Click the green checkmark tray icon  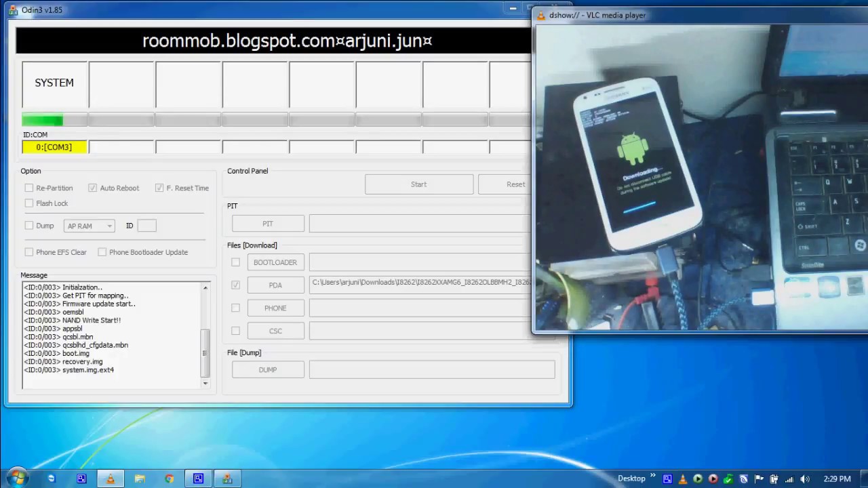728,479
